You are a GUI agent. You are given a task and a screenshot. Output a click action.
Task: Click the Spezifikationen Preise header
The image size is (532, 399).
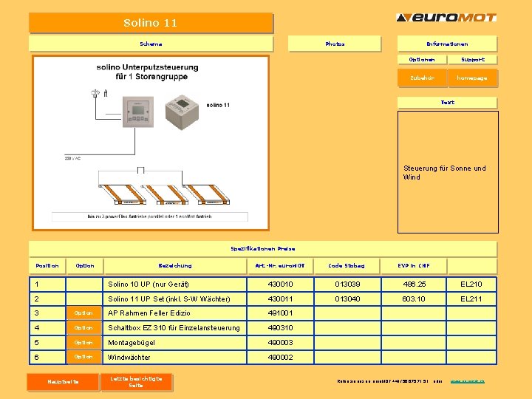pos(263,249)
